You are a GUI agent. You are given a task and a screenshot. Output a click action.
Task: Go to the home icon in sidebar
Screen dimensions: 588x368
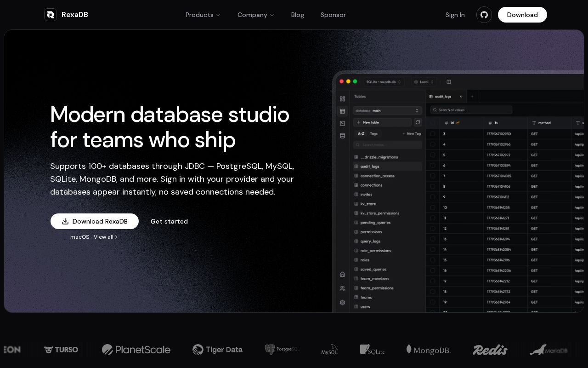click(342, 274)
